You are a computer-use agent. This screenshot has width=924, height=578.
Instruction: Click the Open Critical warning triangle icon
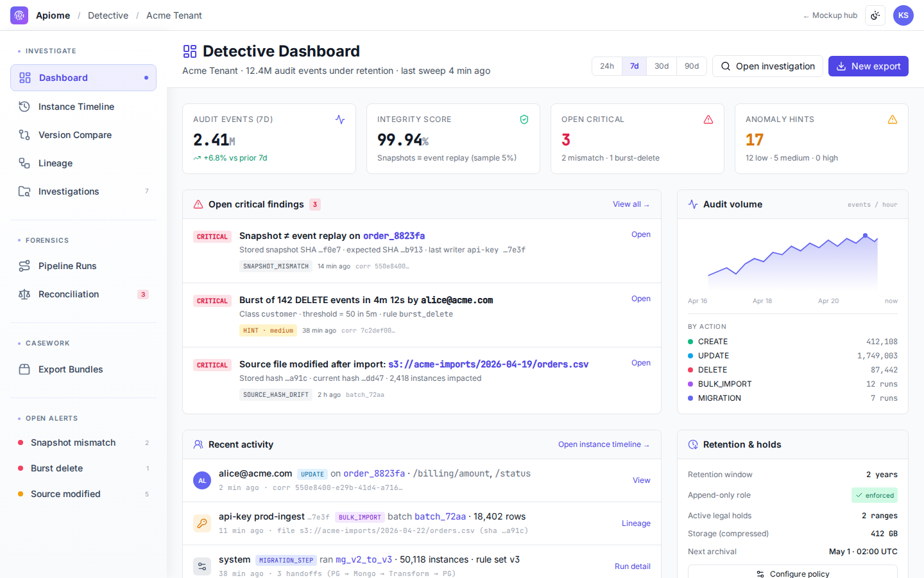click(x=708, y=119)
